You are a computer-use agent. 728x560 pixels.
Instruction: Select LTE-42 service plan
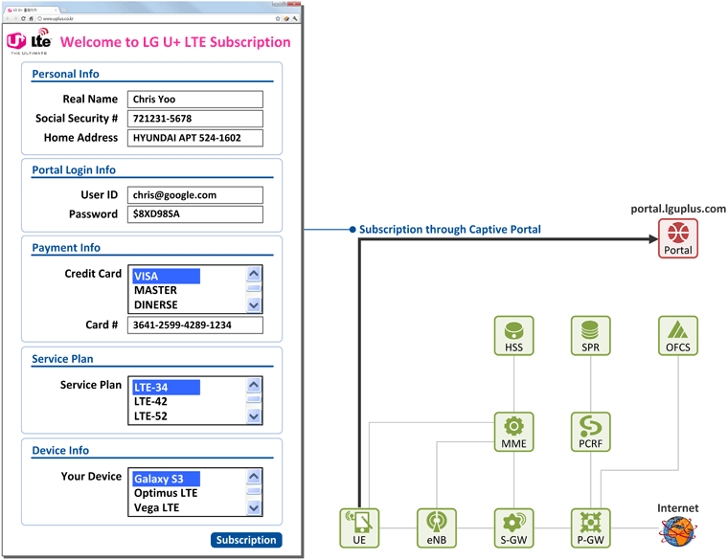click(150, 402)
